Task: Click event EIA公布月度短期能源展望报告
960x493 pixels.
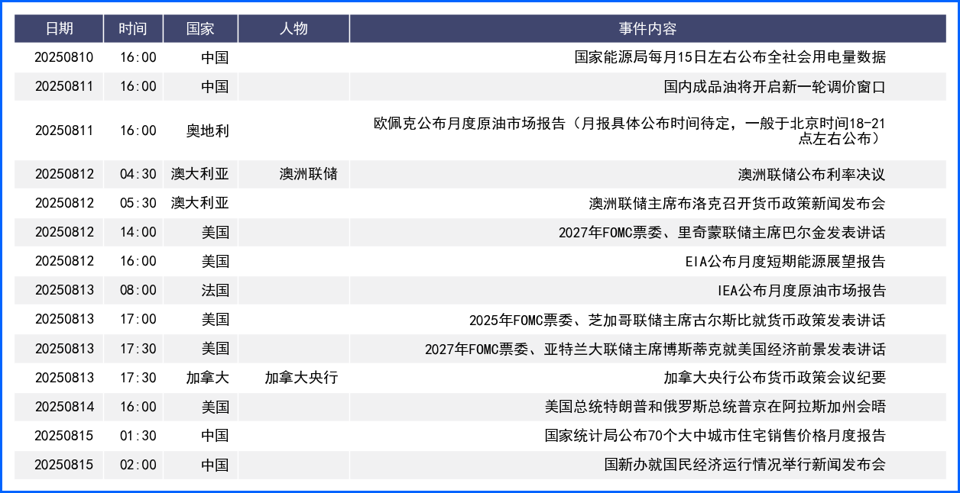Action: tap(786, 261)
